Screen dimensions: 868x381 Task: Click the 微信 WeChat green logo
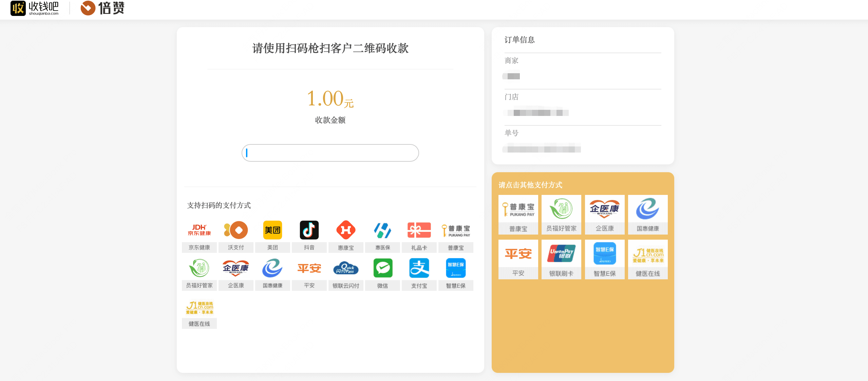[x=383, y=268]
